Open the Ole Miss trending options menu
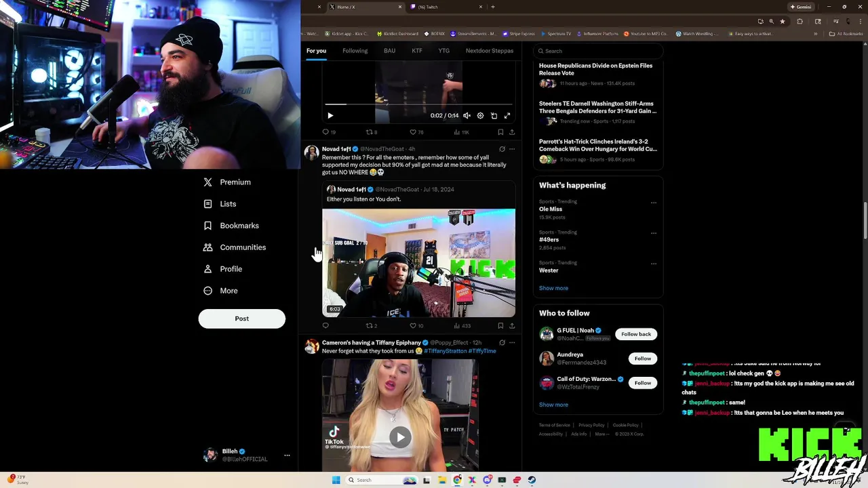This screenshot has height=488, width=868. pyautogui.click(x=654, y=203)
